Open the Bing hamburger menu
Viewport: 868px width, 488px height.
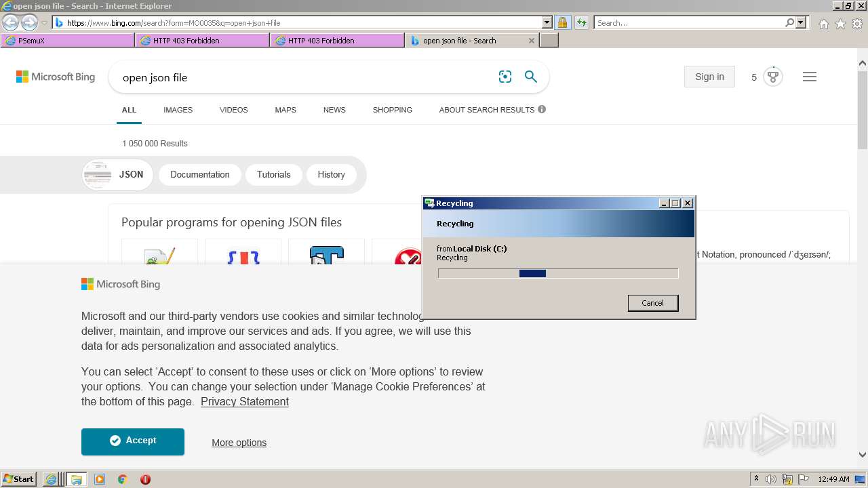(x=810, y=77)
